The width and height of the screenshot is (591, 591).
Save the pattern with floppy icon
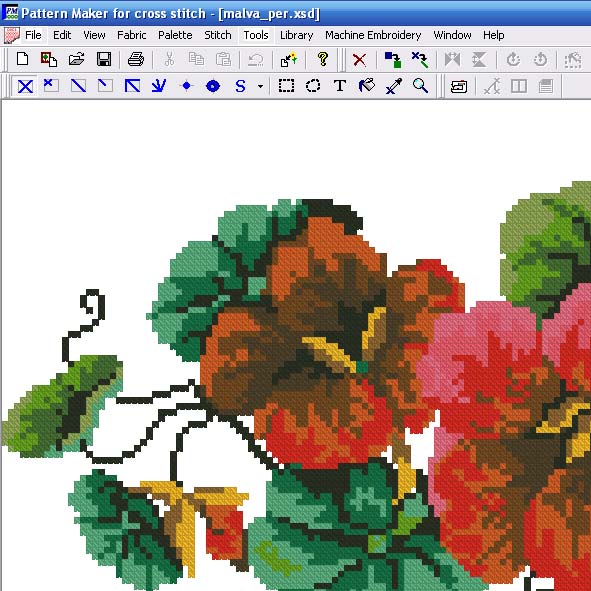tap(104, 59)
